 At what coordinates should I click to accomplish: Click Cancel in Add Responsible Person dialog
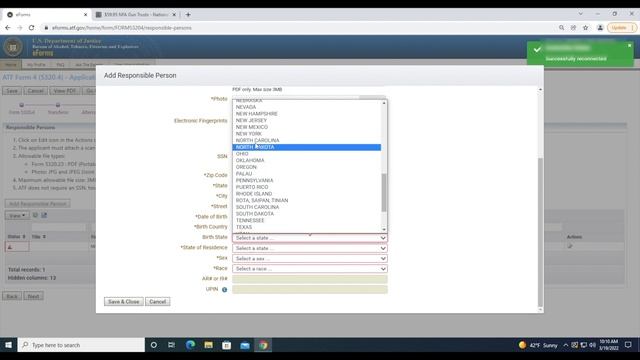[x=158, y=302]
